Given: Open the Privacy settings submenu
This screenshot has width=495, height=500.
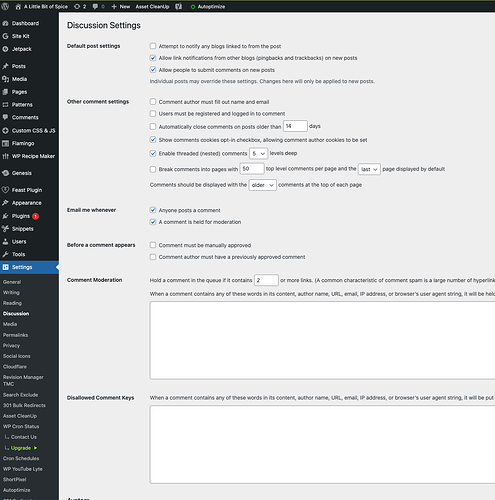Looking at the screenshot, I should pos(11,346).
